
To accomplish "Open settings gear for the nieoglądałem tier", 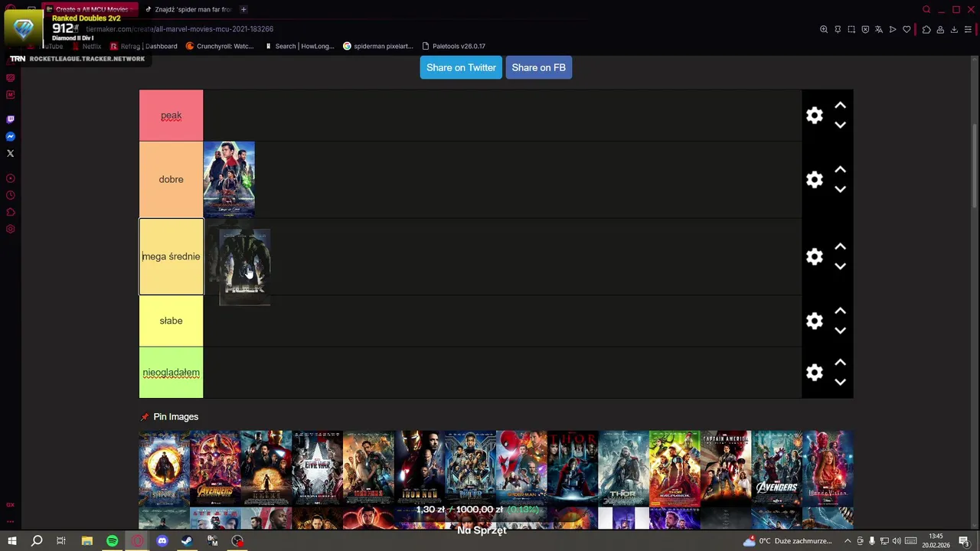I will click(815, 373).
